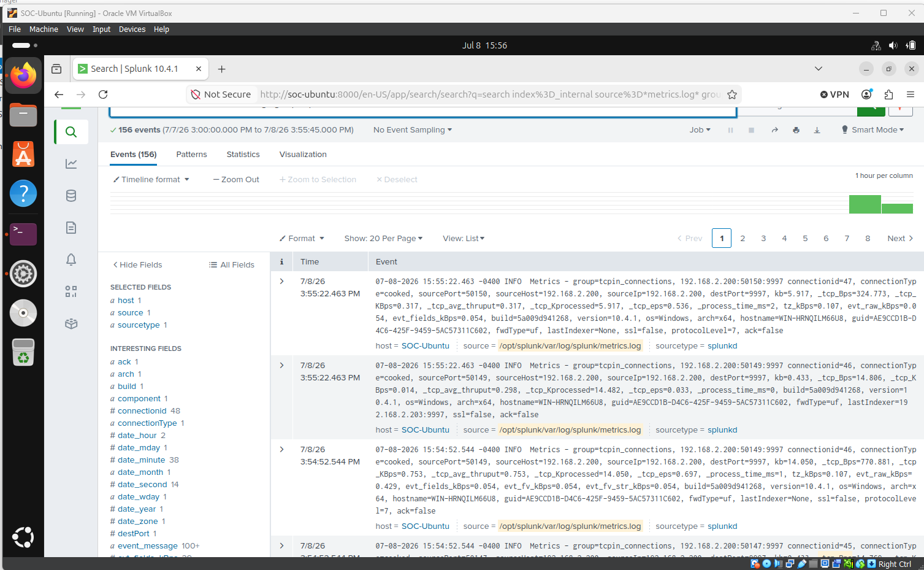Focus the Firefox URL address bar
This screenshot has height=570, width=924.
pos(489,94)
